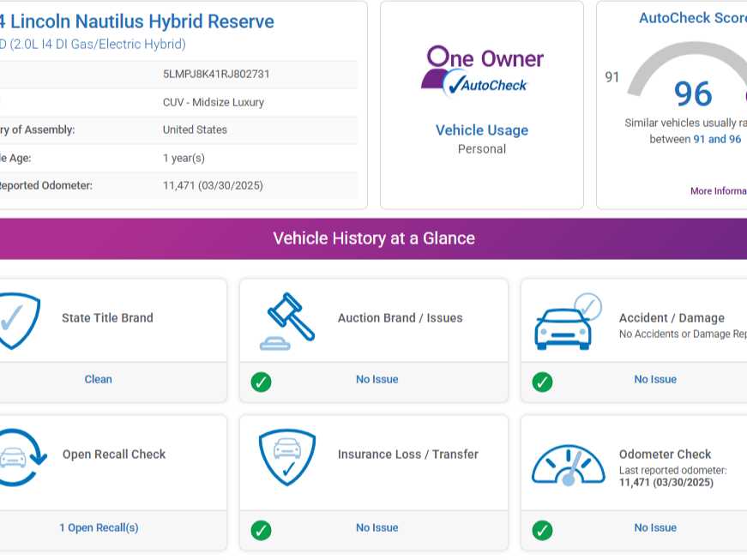747x560 pixels.
Task: Open the Clean state title brand link
Action: pyautogui.click(x=98, y=380)
